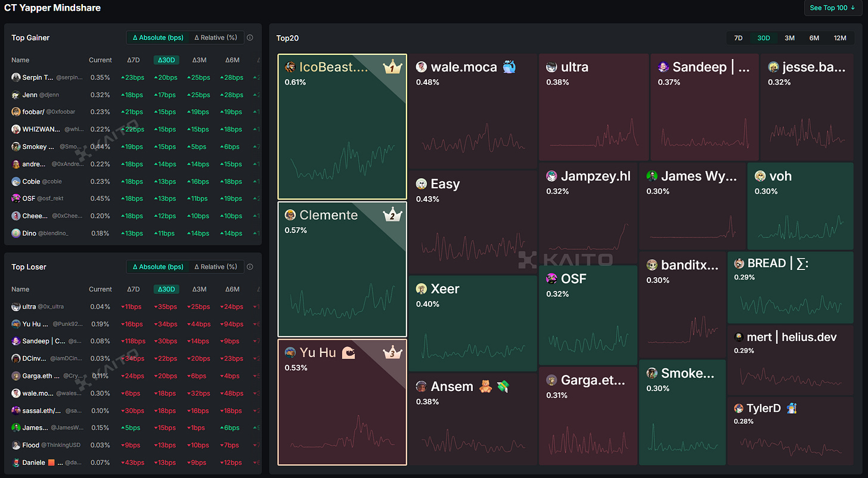Click TylerD avatar in treemap
This screenshot has width=868, height=478.
pyautogui.click(x=739, y=409)
